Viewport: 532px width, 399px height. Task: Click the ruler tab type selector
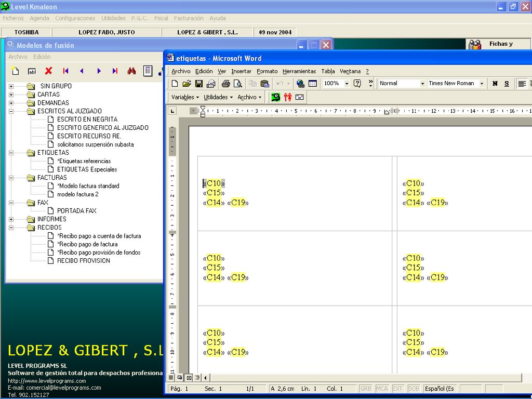pyautogui.click(x=172, y=111)
